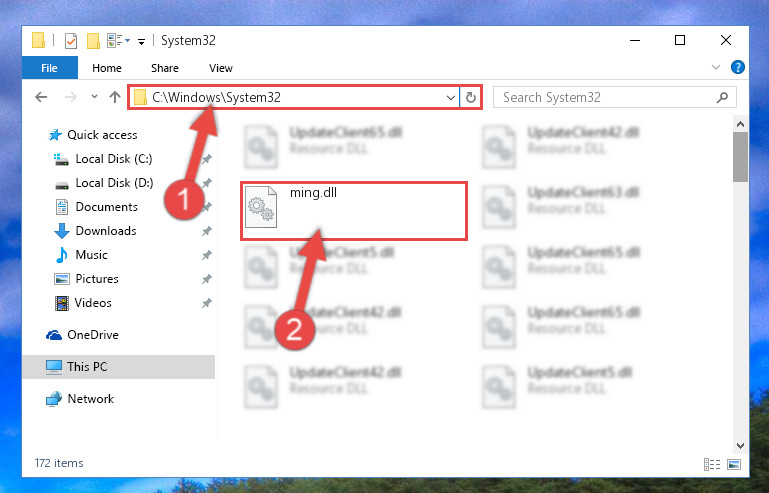The width and height of the screenshot is (769, 493).
Task: Click the Properties checkmark quick access icon
Action: [71, 41]
